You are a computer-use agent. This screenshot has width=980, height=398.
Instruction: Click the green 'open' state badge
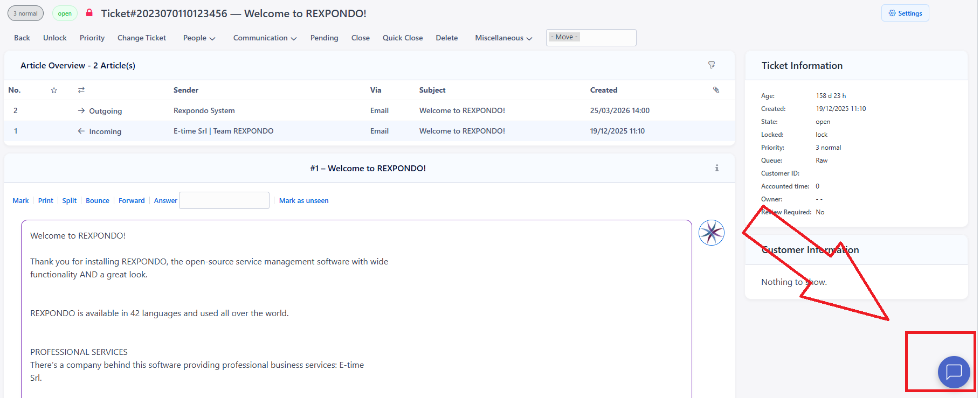[x=65, y=13]
